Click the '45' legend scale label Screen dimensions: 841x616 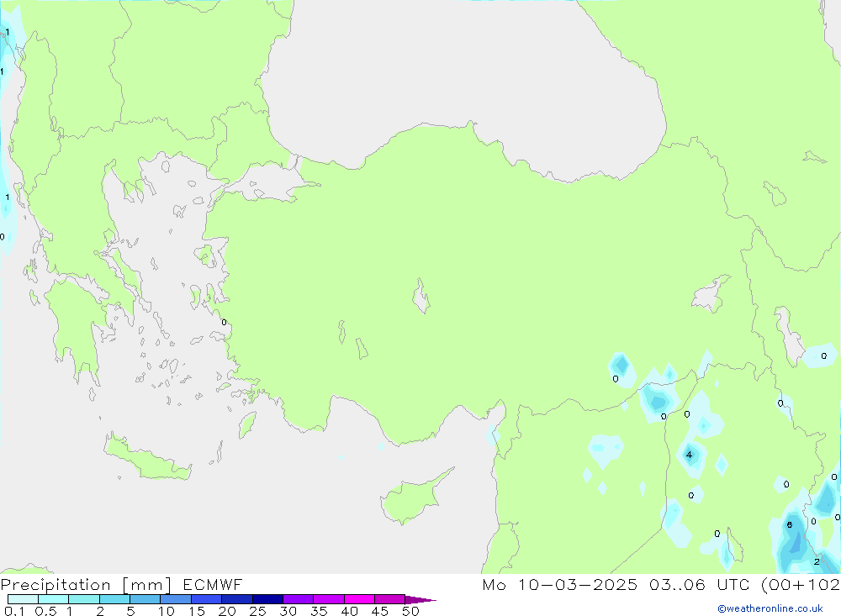380,611
